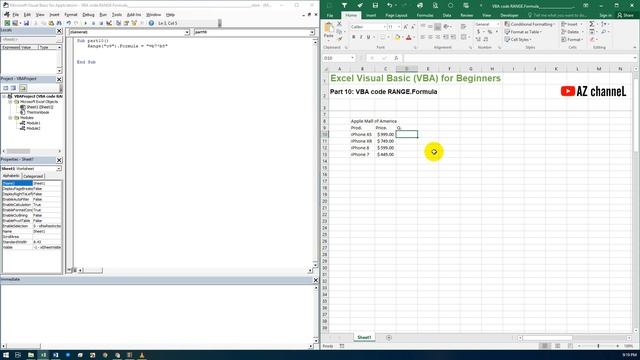Open the Properties Window toolbar icon
Image resolution: width=640 pixels, height=360 pixels.
126,23
